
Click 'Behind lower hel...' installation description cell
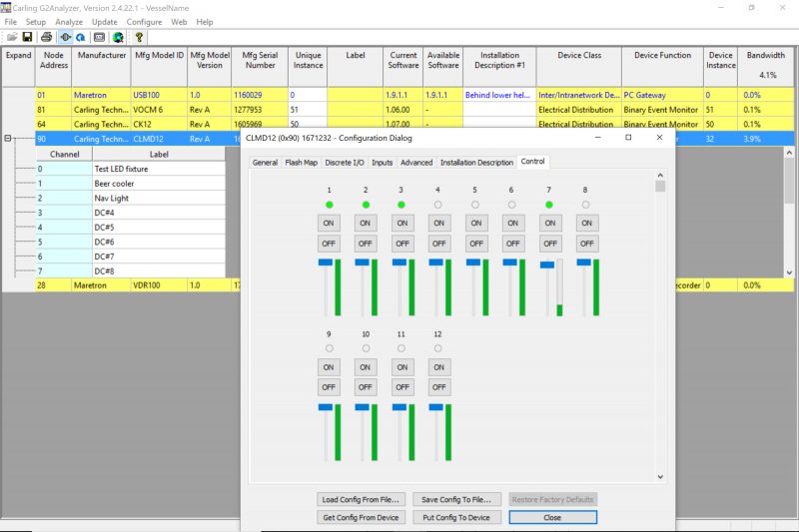(499, 95)
